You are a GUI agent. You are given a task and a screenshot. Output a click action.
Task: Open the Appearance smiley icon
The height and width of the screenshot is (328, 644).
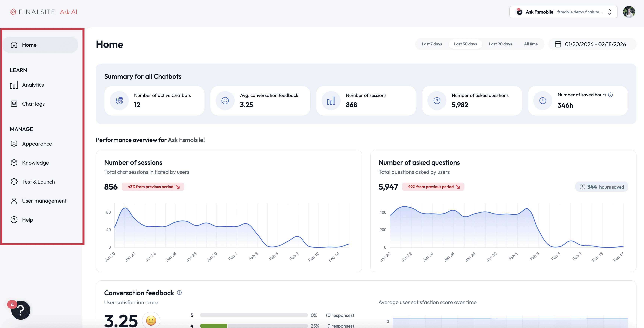point(14,143)
